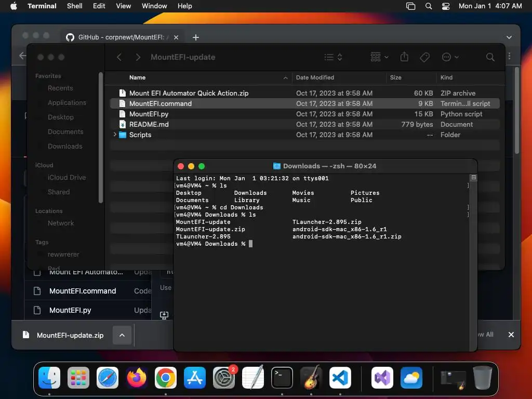
Task: Click the Apple menu icon
Action: tap(14, 6)
